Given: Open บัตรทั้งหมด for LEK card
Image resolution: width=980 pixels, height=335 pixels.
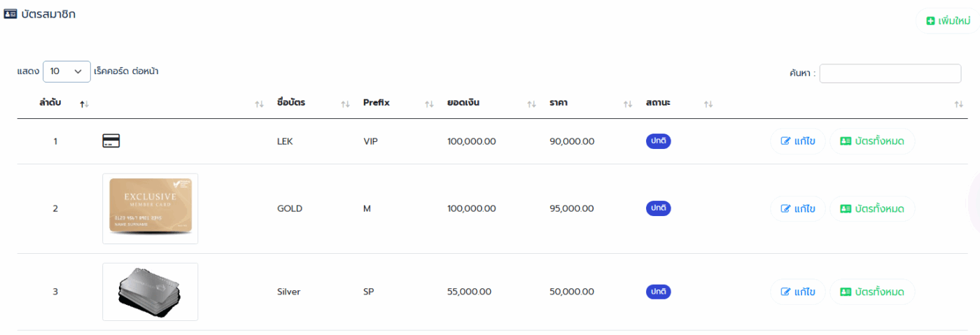Looking at the screenshot, I should (872, 141).
